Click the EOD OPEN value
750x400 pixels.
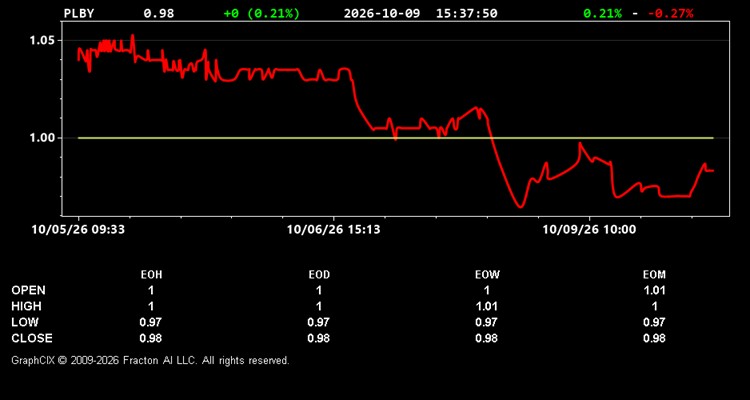[x=319, y=290]
